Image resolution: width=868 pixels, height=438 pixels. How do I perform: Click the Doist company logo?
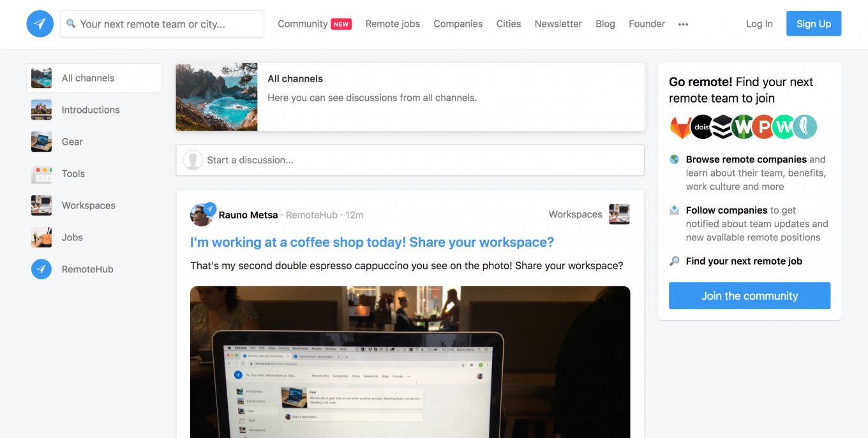tap(701, 127)
